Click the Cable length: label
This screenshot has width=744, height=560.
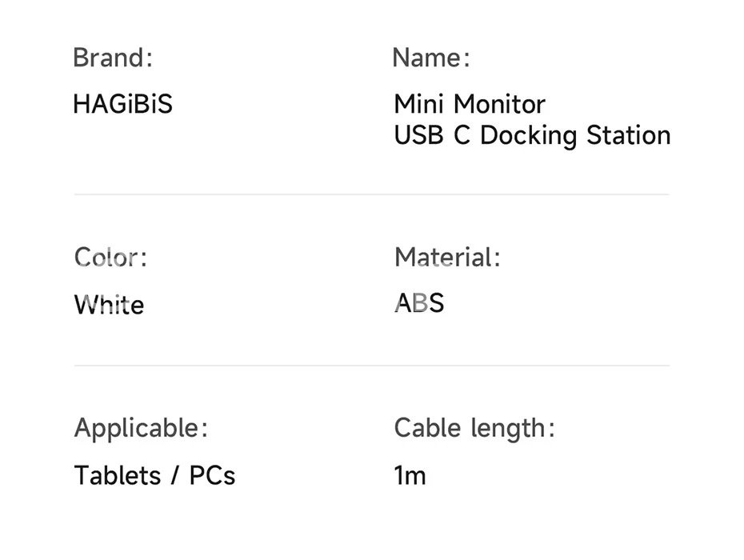[474, 428]
